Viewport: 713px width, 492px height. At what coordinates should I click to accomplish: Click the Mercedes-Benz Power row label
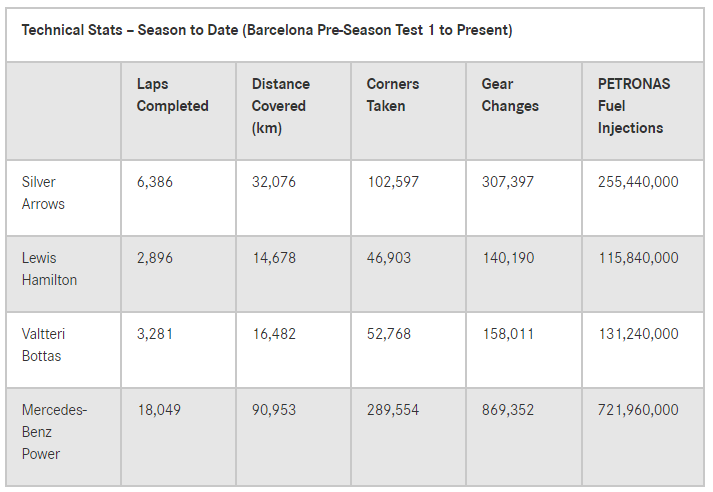pos(54,432)
